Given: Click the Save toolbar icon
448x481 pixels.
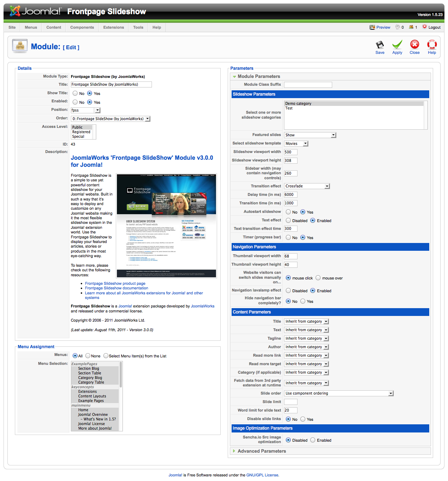Looking at the screenshot, I should (x=380, y=45).
